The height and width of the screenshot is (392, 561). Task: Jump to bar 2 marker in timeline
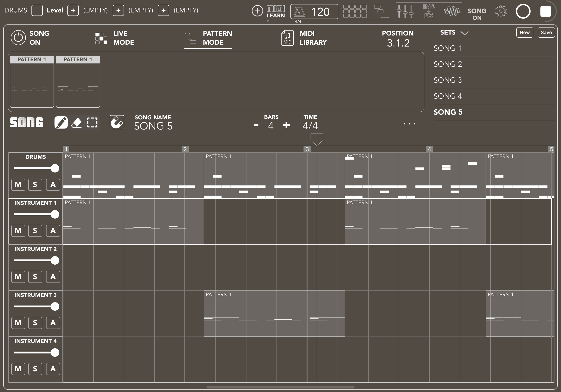coord(185,149)
